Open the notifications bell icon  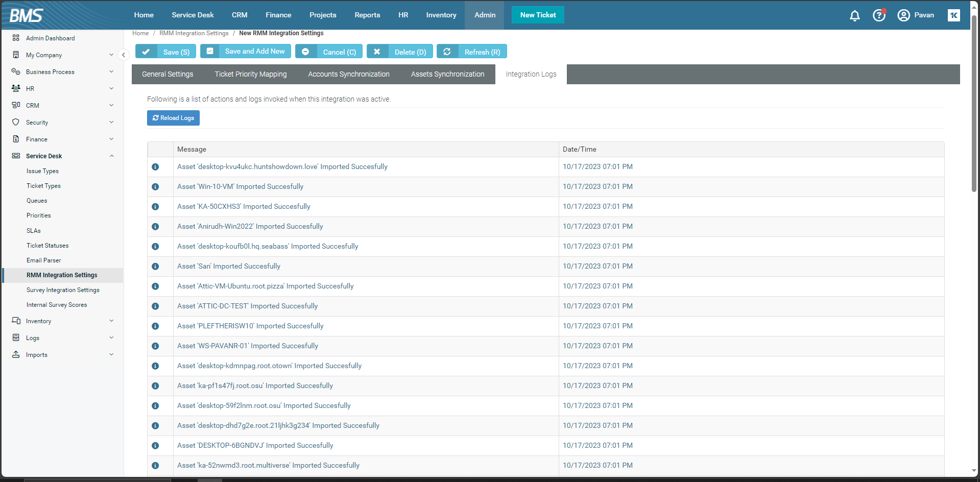[854, 15]
